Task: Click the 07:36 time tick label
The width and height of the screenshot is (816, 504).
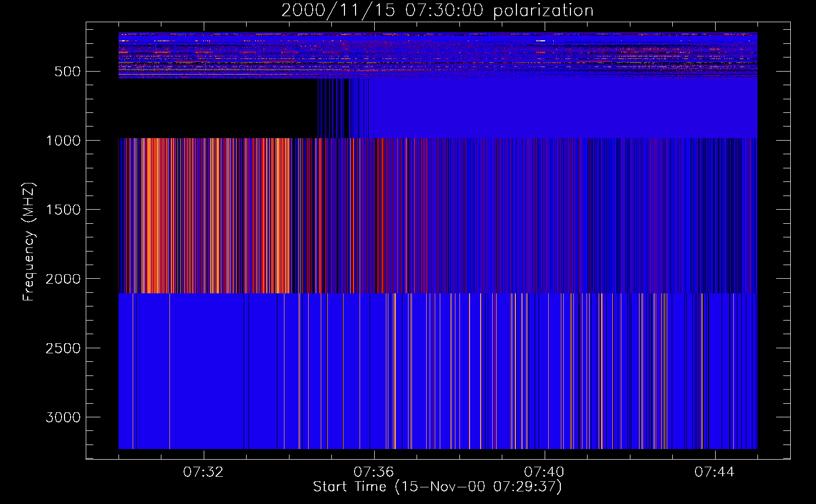Action: 374,472
